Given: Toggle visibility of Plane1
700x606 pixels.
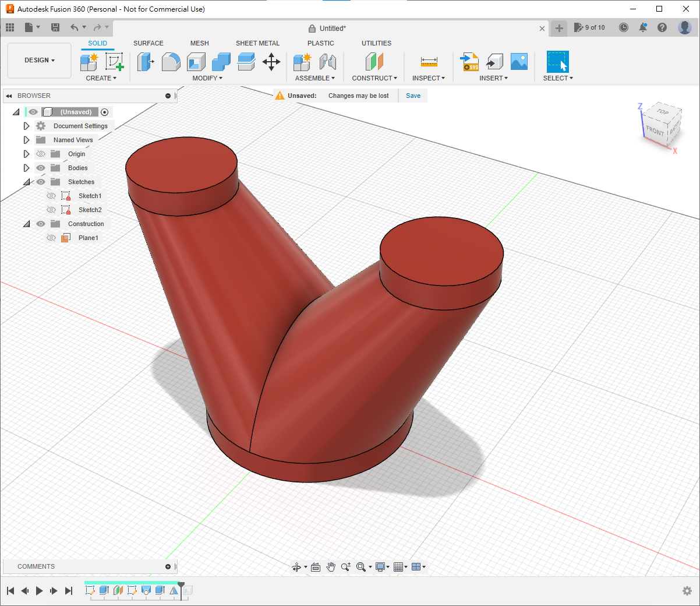Looking at the screenshot, I should (51, 238).
